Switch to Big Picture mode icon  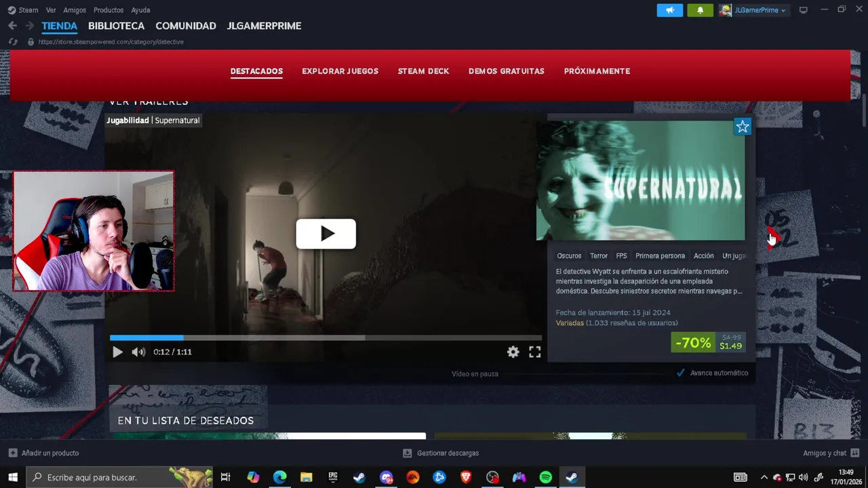804,10
